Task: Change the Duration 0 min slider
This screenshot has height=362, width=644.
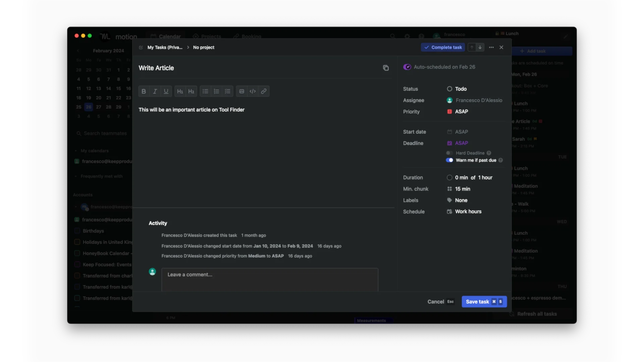Action: (x=450, y=177)
